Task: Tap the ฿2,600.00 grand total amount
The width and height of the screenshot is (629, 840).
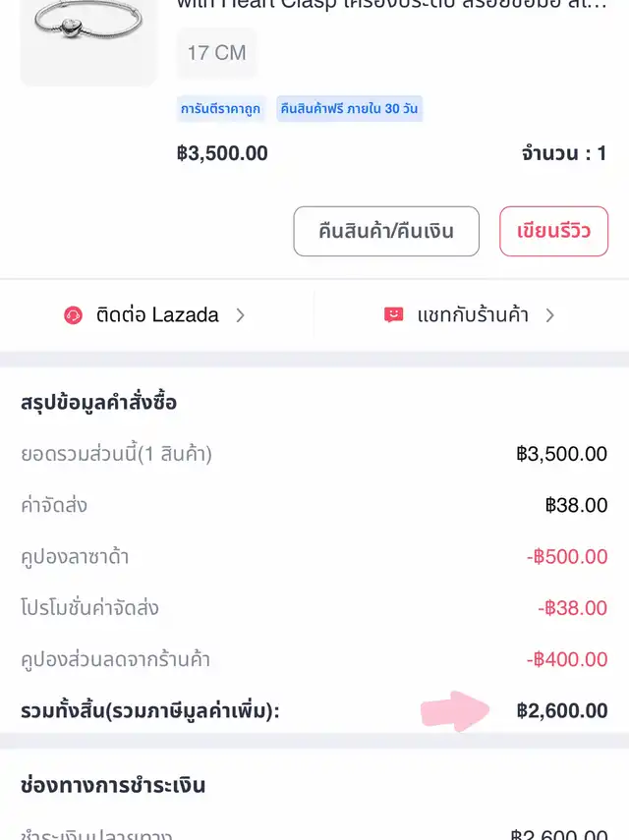Action: coord(561,710)
